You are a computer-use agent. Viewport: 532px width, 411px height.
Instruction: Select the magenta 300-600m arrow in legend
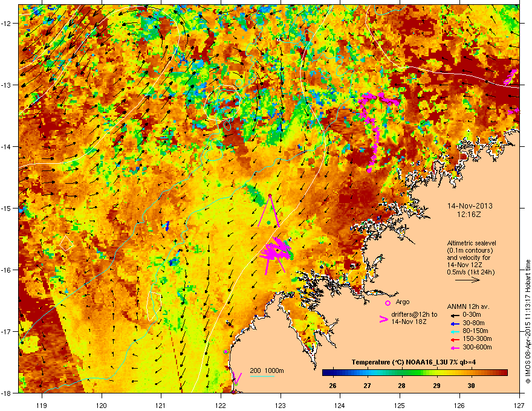click(454, 348)
